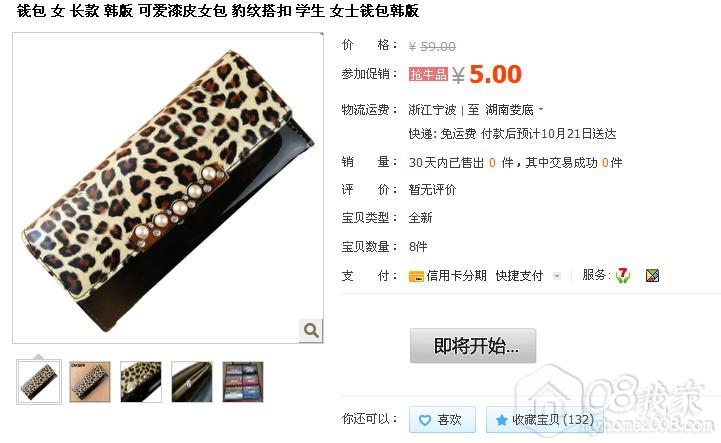Click the heart icon beside 喜欢

coord(425,420)
